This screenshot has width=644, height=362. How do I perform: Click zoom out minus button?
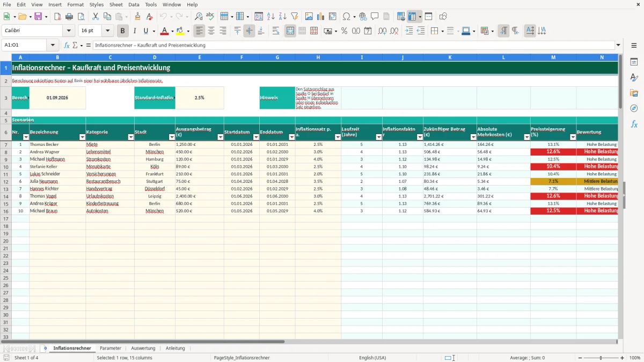580,358
